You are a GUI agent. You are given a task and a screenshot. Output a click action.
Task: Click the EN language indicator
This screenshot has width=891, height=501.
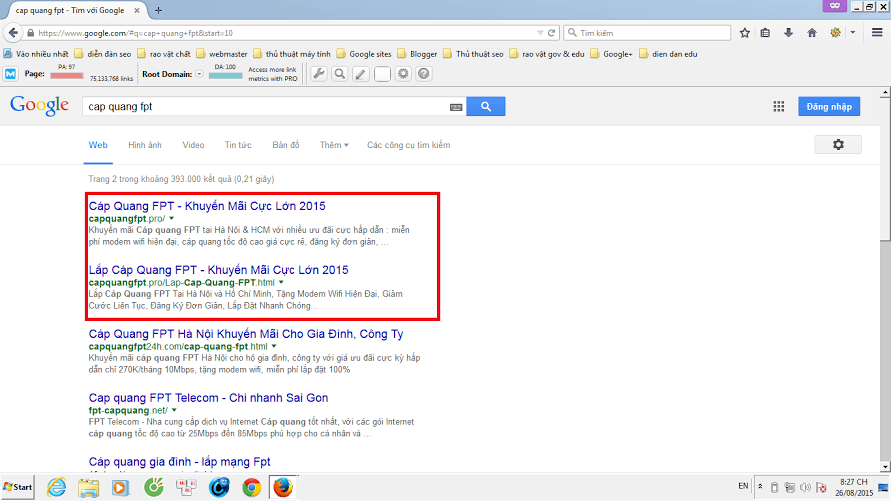[x=743, y=486]
